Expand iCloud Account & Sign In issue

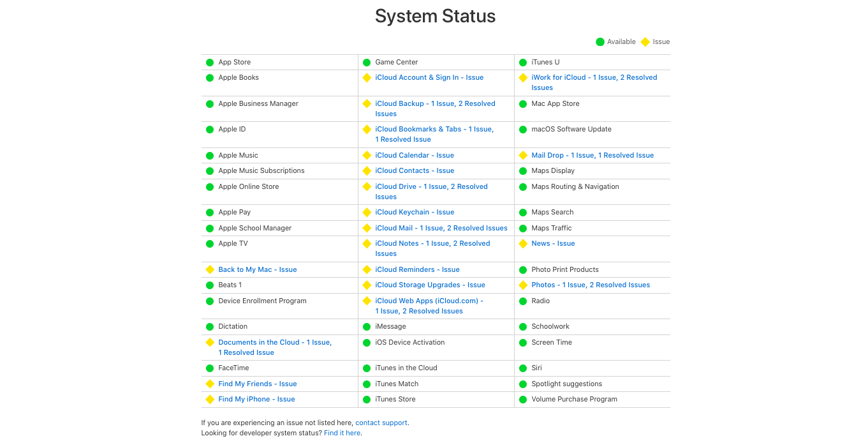point(429,77)
